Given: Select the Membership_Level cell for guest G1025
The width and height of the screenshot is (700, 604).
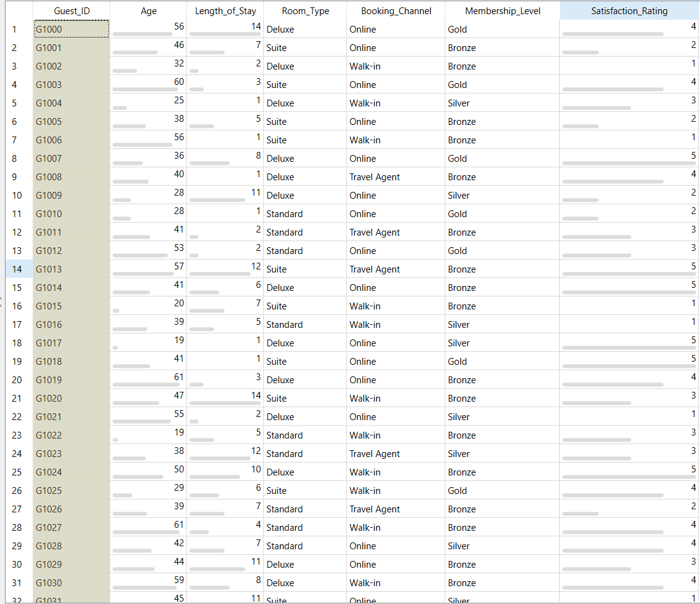Looking at the screenshot, I should pos(502,490).
